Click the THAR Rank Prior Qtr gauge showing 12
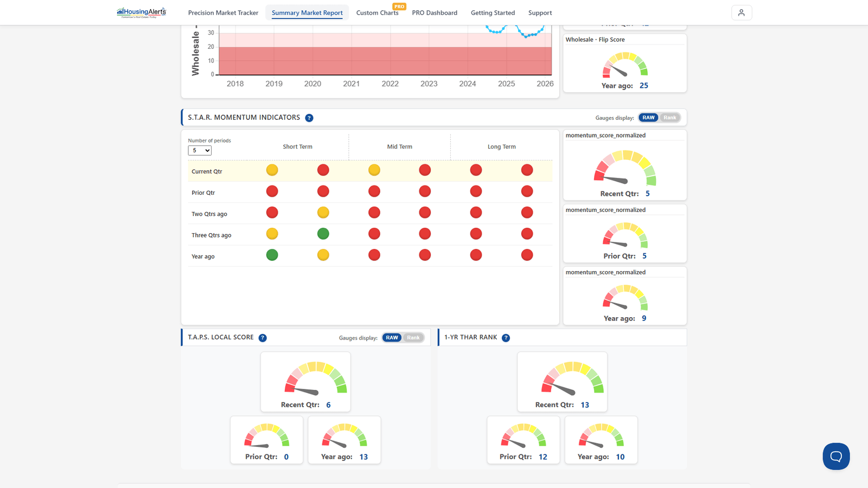This screenshot has height=488, width=868. 524,435
